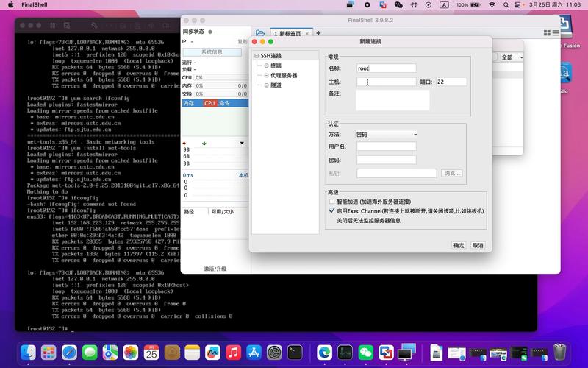588x368 pixels.
Task: Click the 确定 button
Action: coord(459,245)
